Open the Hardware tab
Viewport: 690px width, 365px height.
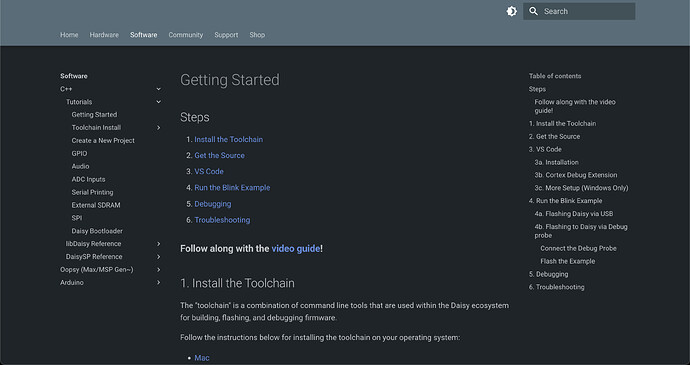[104, 35]
